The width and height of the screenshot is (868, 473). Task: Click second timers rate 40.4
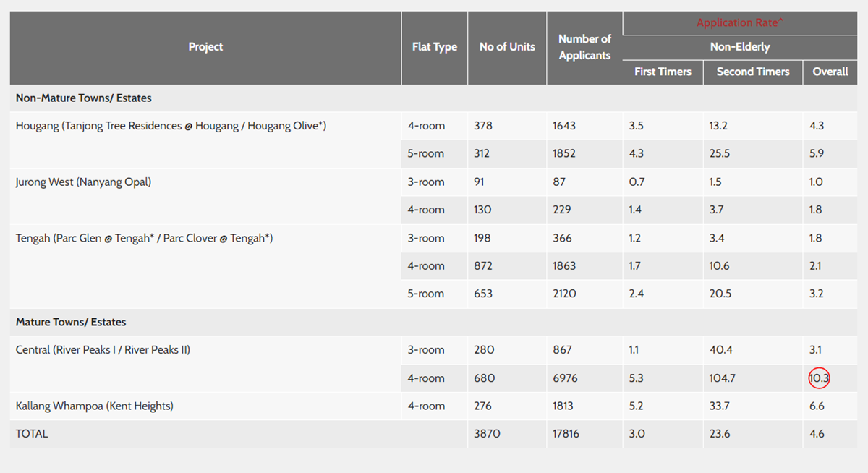[720, 350]
